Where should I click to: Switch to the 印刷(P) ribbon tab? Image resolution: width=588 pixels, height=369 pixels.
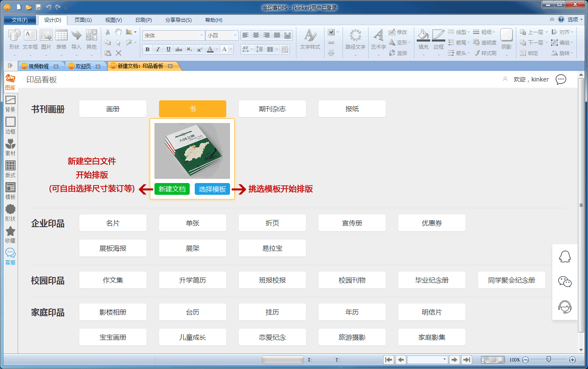click(144, 20)
